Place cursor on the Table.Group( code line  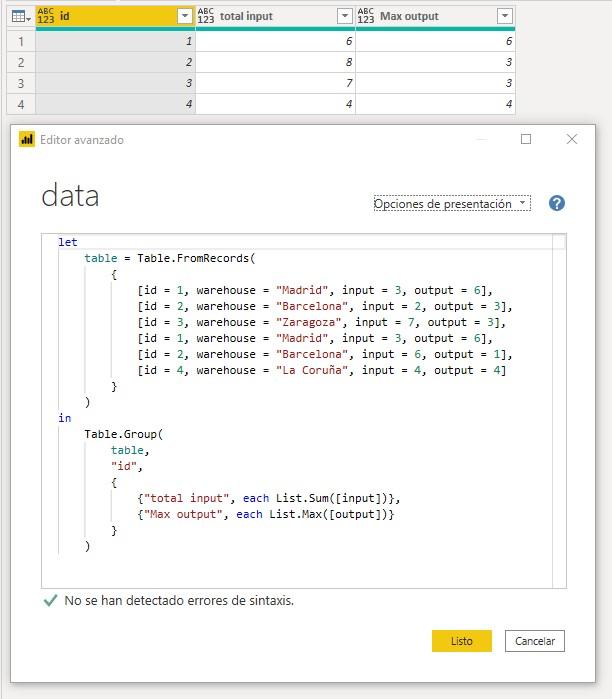(123, 434)
